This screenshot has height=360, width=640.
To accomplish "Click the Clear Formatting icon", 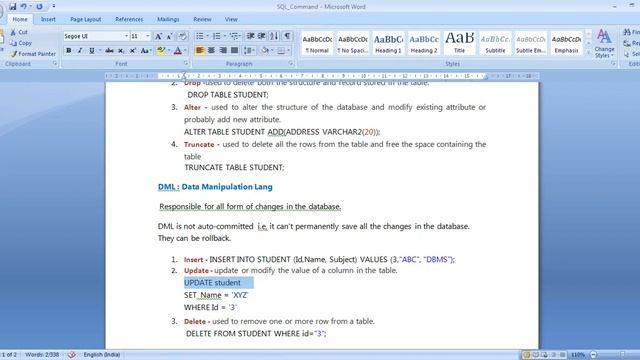I will coord(182,36).
